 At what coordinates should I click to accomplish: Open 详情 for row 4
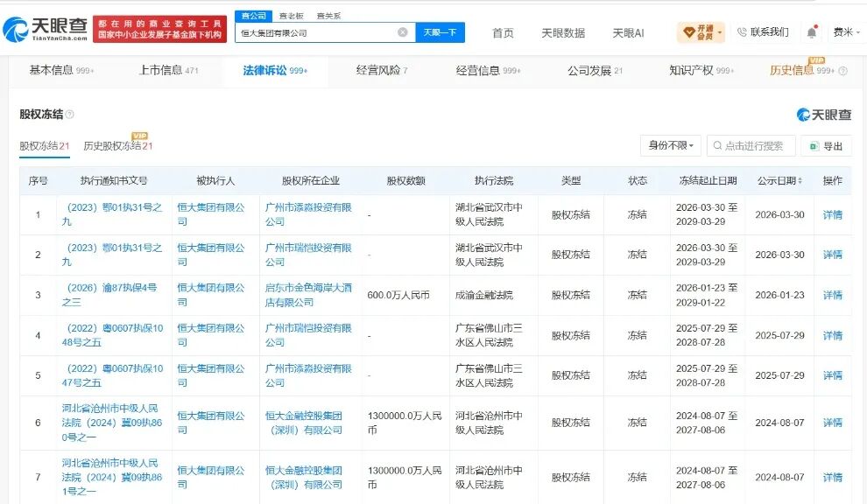(833, 335)
